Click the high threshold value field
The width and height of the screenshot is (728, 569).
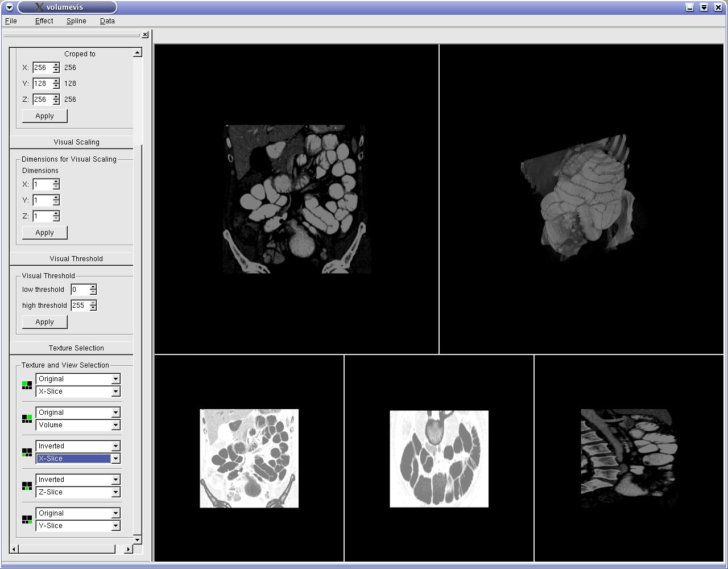pyautogui.click(x=80, y=306)
